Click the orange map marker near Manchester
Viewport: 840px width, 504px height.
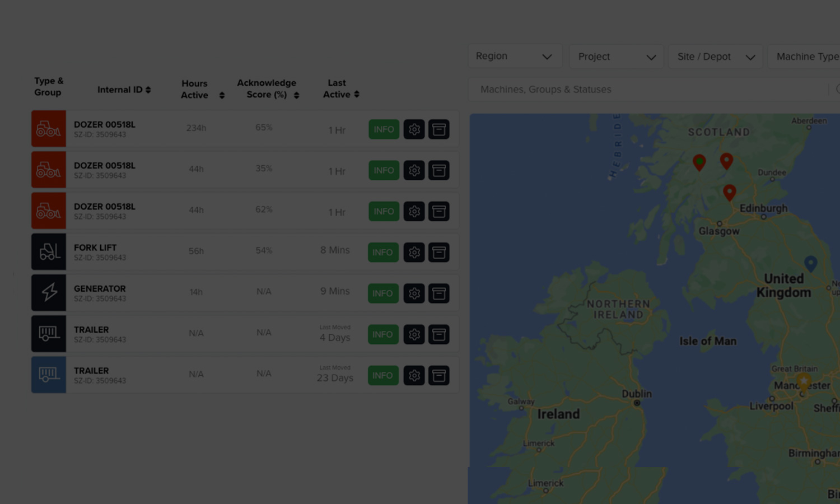[804, 380]
